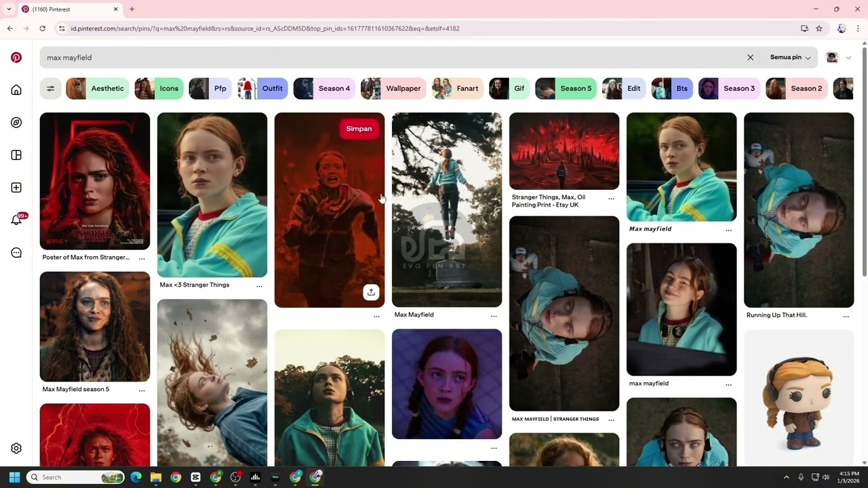Click the search field containing max mayfield
The image size is (868, 488).
(x=400, y=58)
